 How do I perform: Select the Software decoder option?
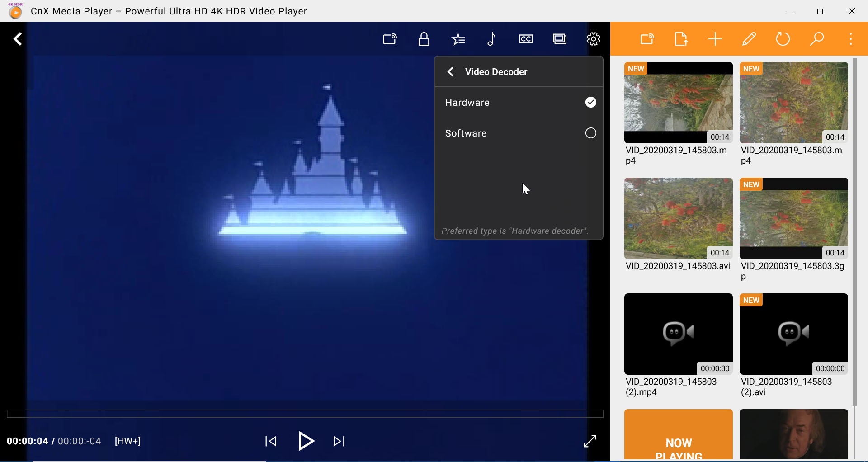tap(519, 133)
